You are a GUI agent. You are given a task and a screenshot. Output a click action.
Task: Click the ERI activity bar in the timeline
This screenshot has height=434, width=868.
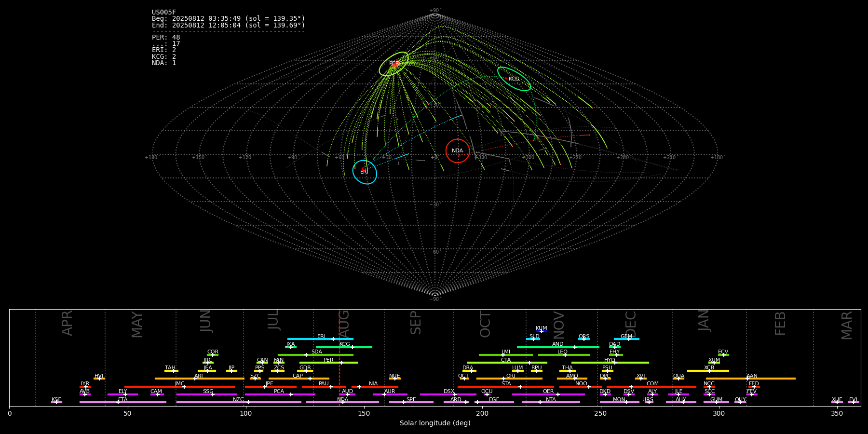(x=320, y=339)
